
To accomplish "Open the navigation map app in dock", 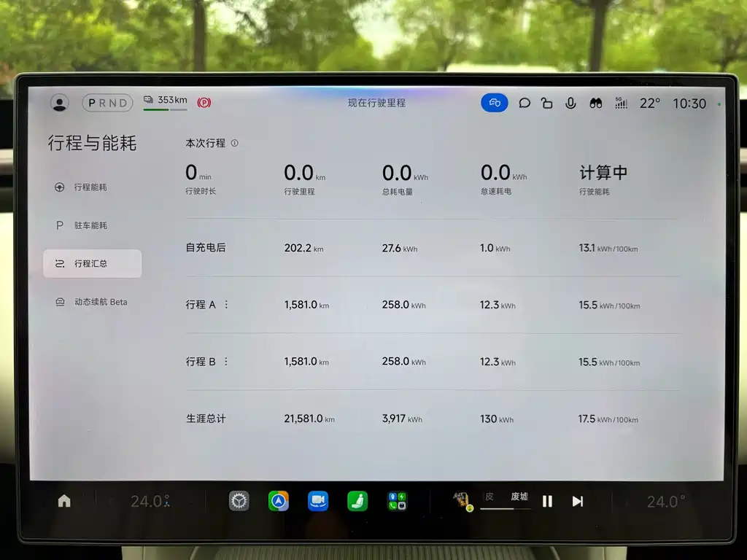I will pos(278,501).
